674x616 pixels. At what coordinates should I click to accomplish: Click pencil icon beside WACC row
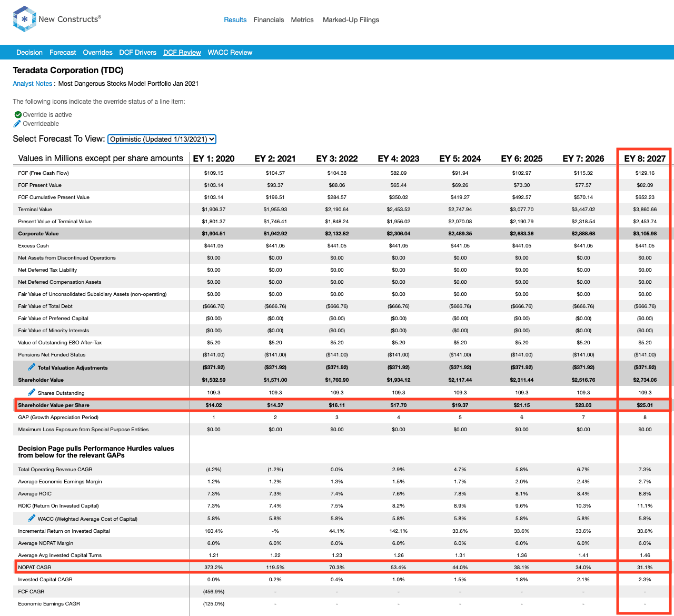32,518
